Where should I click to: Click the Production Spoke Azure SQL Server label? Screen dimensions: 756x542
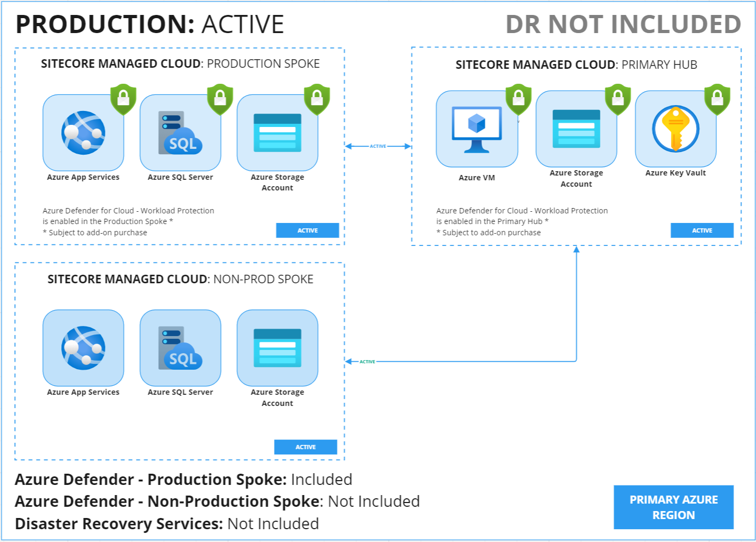[180, 177]
